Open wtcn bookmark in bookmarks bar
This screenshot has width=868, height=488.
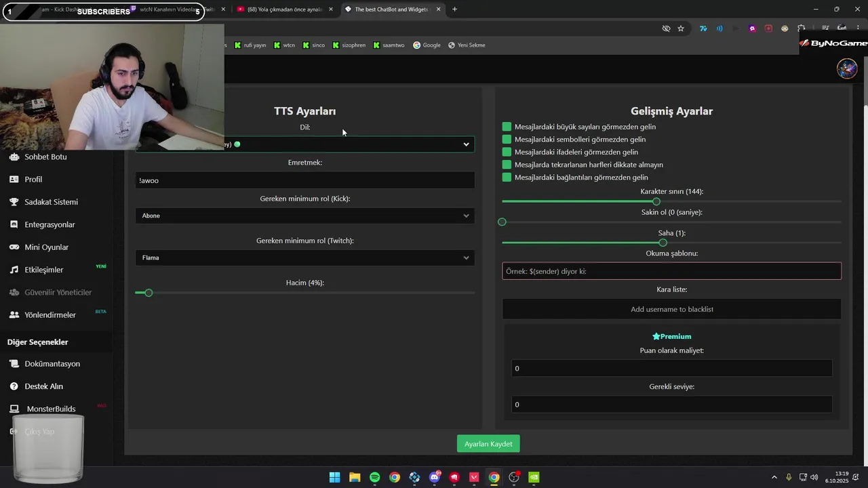coord(284,45)
